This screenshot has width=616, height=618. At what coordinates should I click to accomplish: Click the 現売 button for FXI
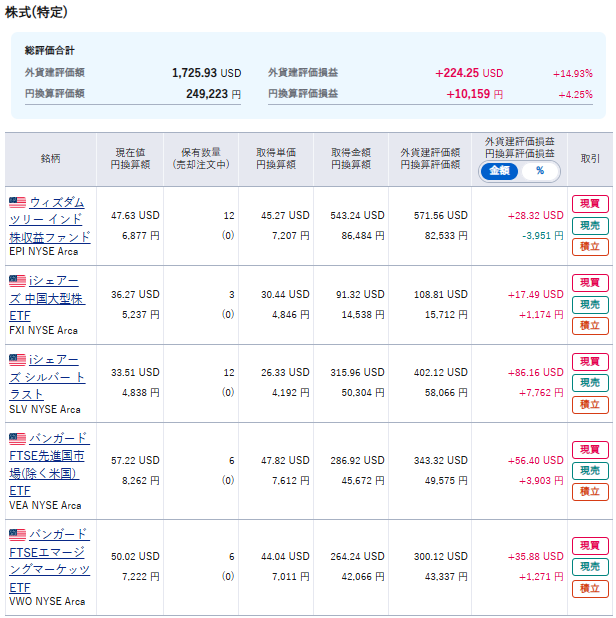pyautogui.click(x=590, y=304)
